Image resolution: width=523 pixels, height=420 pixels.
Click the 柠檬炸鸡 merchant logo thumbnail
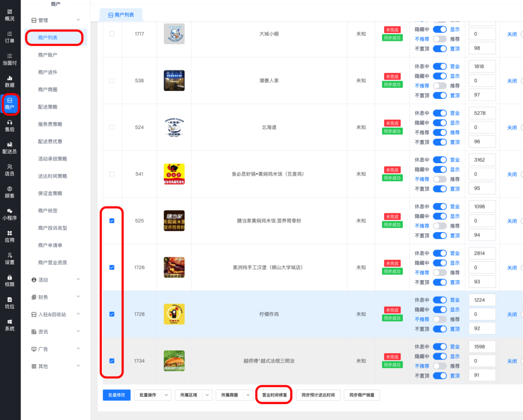174,314
